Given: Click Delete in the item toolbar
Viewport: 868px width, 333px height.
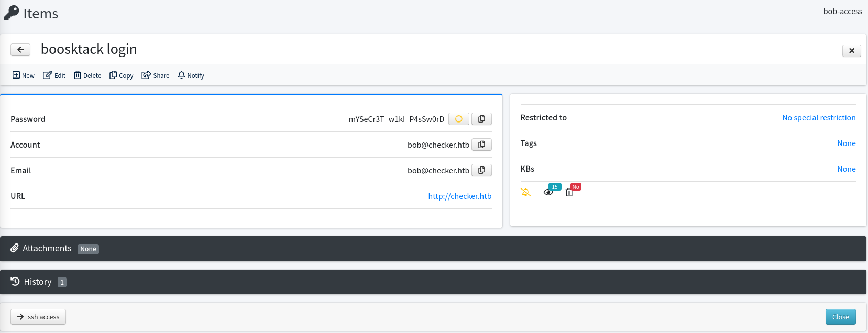Looking at the screenshot, I should pos(87,75).
